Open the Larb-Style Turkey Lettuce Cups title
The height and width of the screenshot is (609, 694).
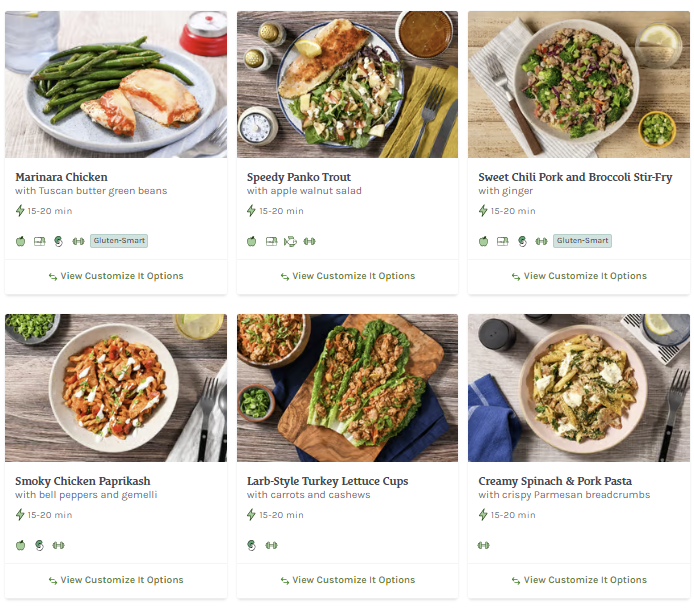327,481
